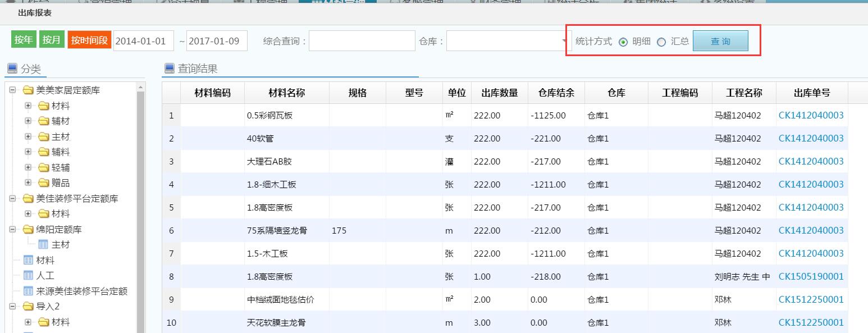Viewport: 868px width, 333px height.
Task: Click the 导入2 folder icon
Action: tap(28, 307)
